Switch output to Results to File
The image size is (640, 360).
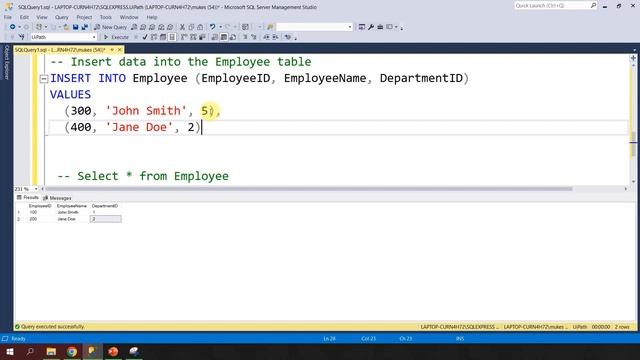233,37
